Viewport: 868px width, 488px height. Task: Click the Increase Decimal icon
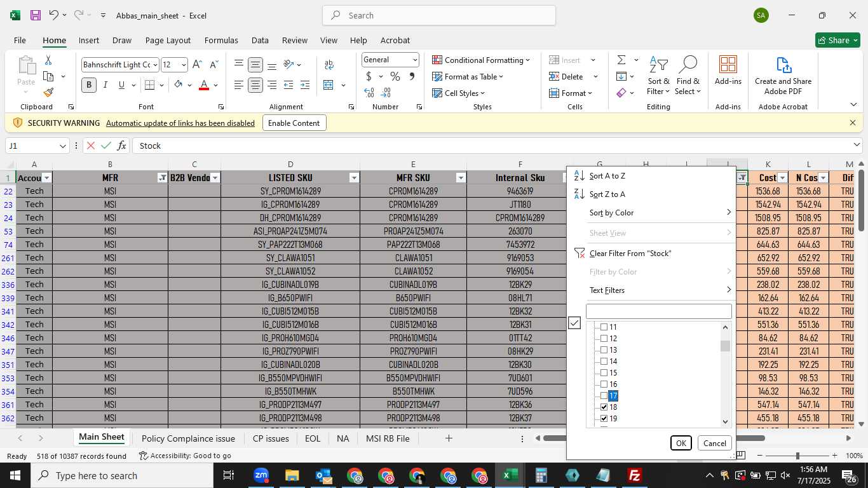pyautogui.click(x=369, y=93)
